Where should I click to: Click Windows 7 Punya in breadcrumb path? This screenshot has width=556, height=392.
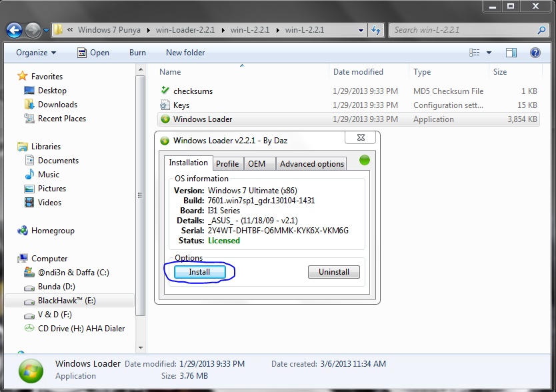point(109,30)
